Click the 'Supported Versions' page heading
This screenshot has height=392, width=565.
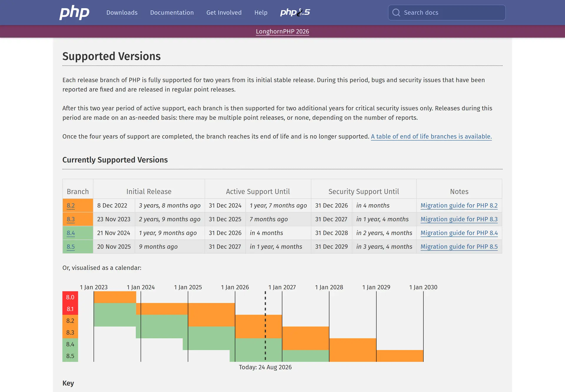tap(112, 56)
